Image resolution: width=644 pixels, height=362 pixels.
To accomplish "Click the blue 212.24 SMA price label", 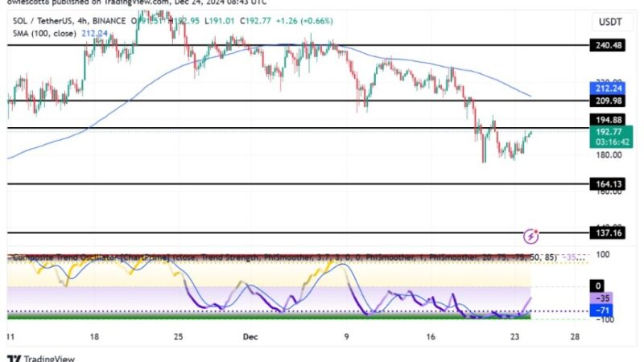I will tap(608, 88).
